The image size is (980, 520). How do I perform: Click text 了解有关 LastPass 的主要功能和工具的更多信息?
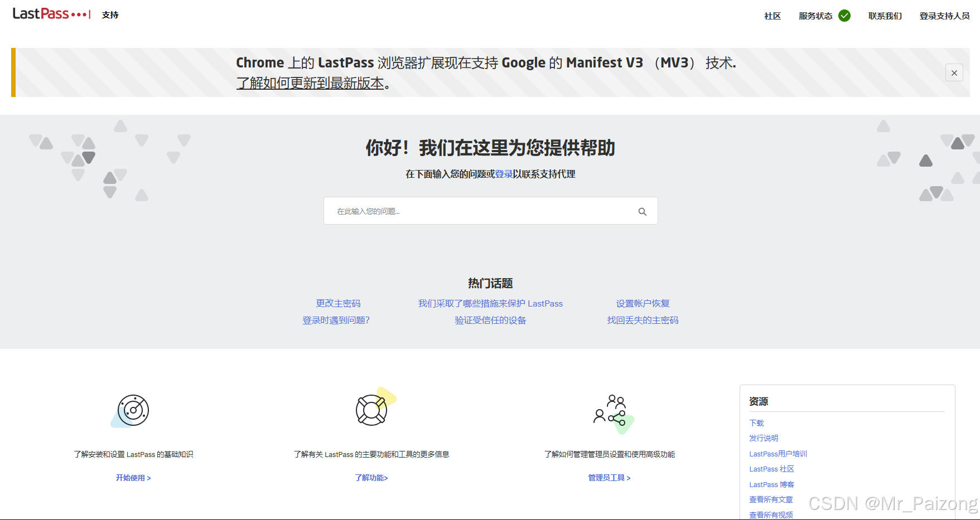click(x=371, y=454)
